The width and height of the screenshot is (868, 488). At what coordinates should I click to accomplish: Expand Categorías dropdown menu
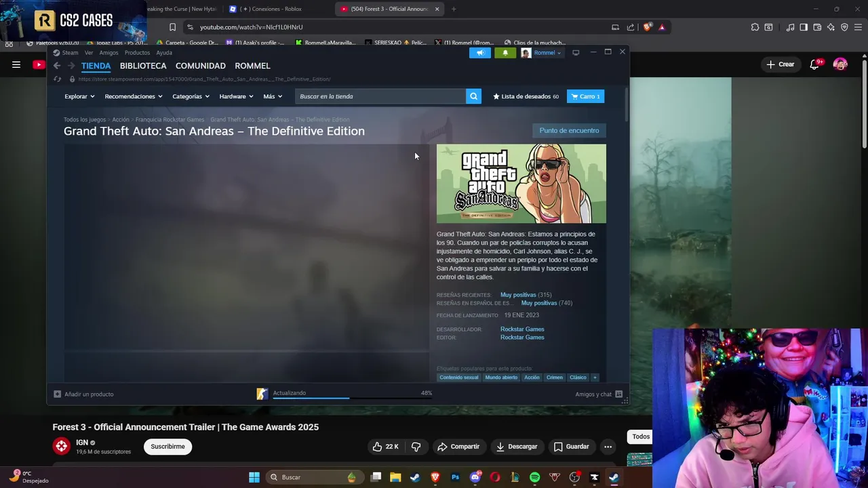point(191,96)
